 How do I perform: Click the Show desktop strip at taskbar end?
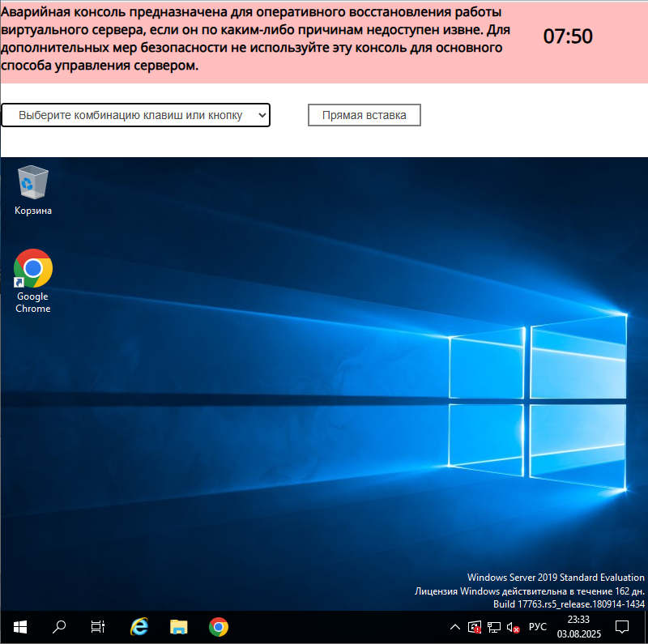coord(646,627)
